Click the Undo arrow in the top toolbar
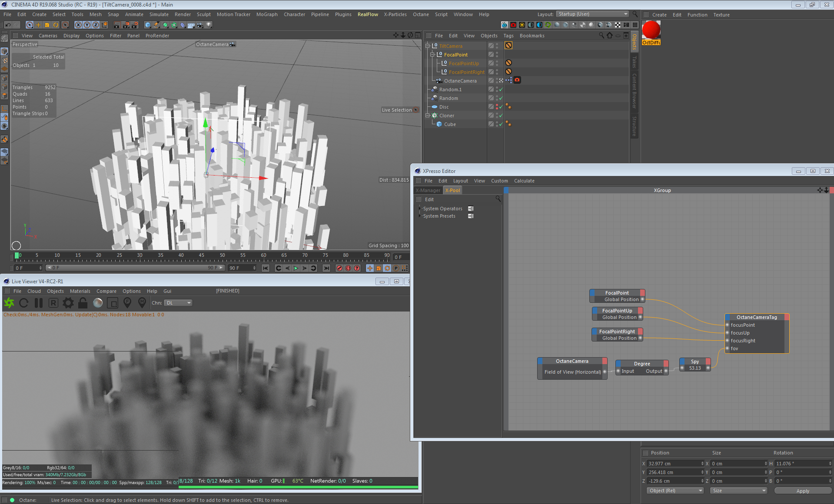The width and height of the screenshot is (834, 504). 8,25
